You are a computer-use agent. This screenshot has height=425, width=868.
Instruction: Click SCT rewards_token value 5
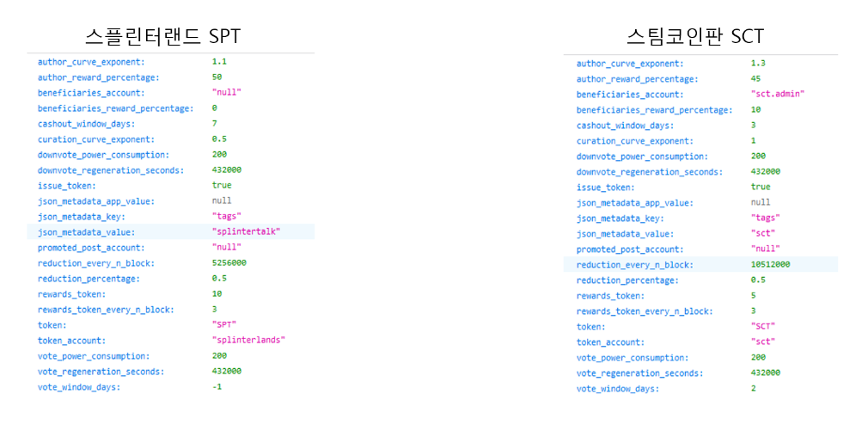pyautogui.click(x=754, y=296)
